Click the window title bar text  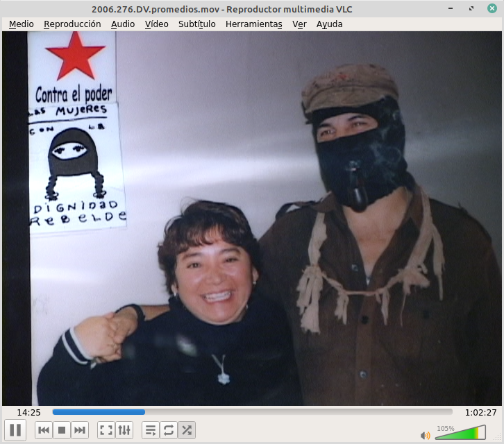221,9
